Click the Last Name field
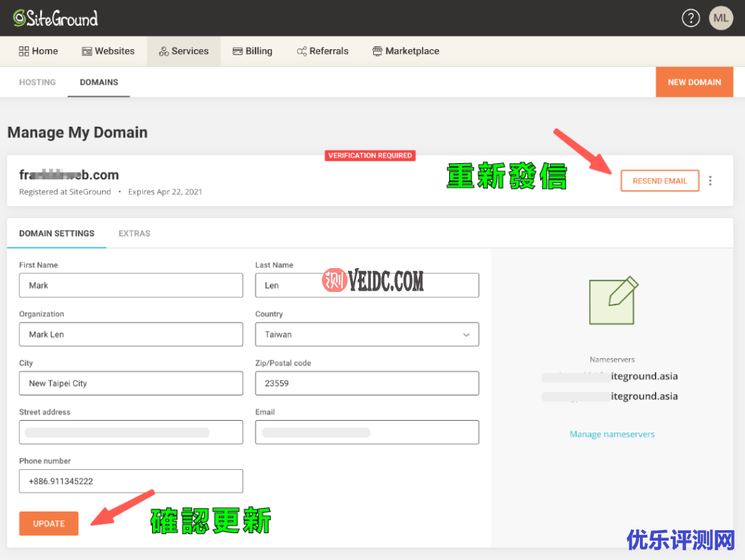Viewport: 745px width, 560px height. point(367,285)
